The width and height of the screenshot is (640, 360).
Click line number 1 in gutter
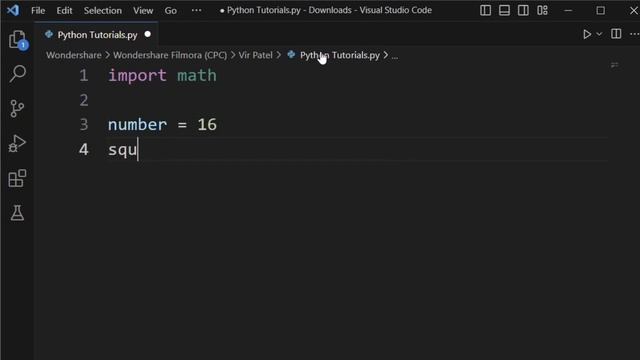(84, 76)
